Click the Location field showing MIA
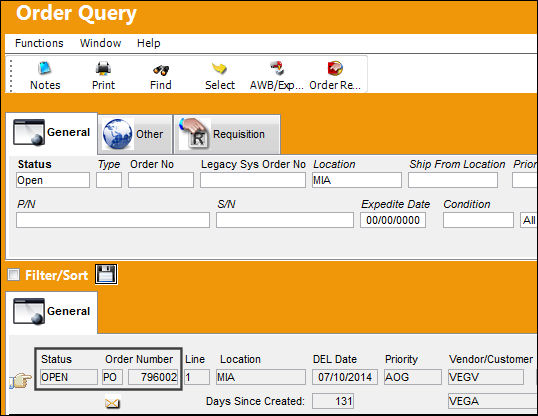538x416 pixels. click(357, 180)
